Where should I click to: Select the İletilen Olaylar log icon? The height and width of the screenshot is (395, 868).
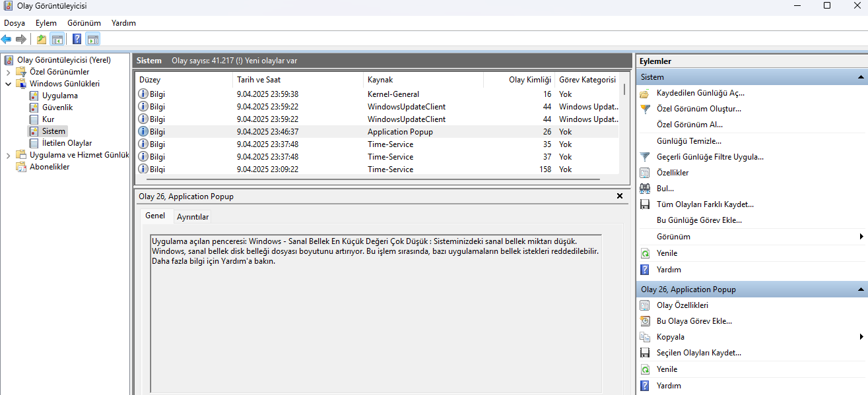34,143
